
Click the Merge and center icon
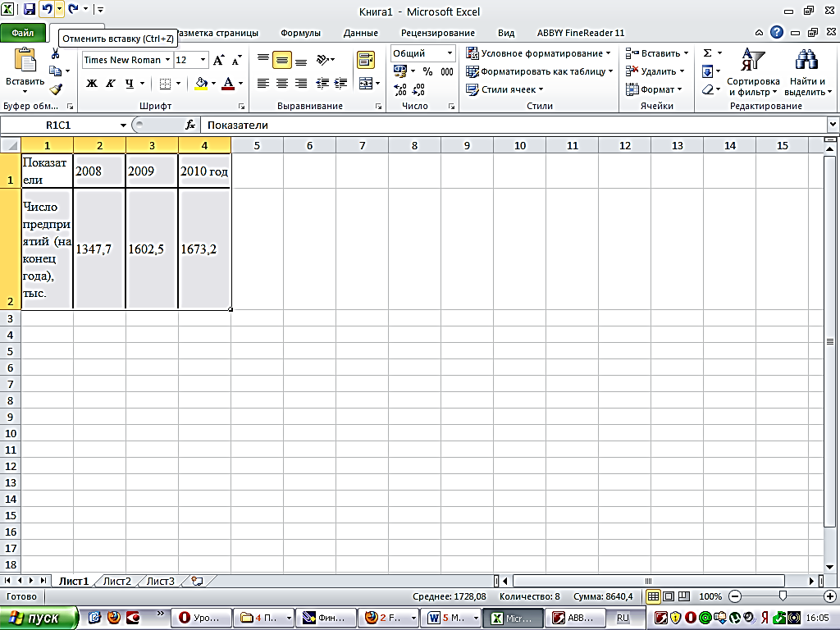[365, 83]
